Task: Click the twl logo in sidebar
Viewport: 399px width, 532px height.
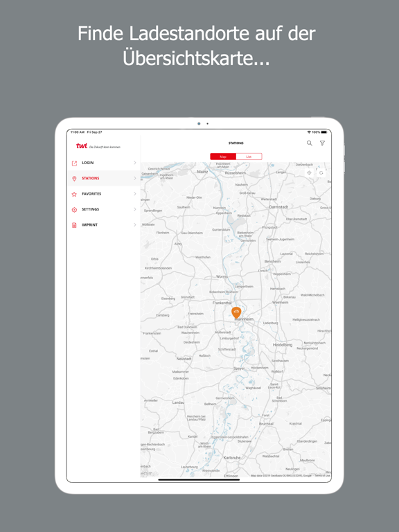Action: pyautogui.click(x=82, y=146)
